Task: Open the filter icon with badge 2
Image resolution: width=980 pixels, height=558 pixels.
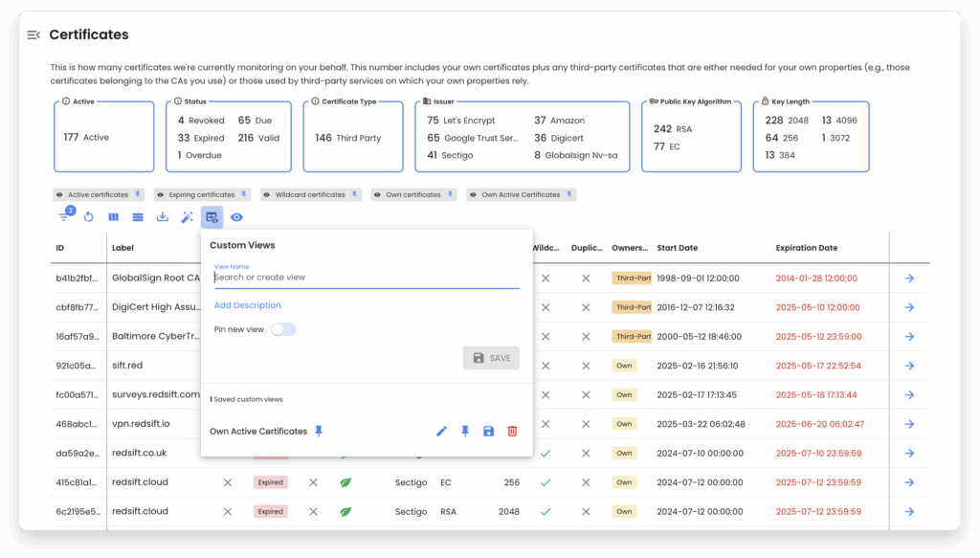Action: tap(64, 217)
